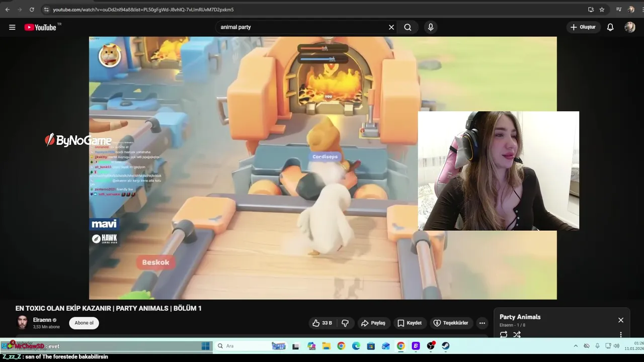This screenshot has height=362, width=644.
Task: Open YouTube notifications bell
Action: (x=610, y=27)
